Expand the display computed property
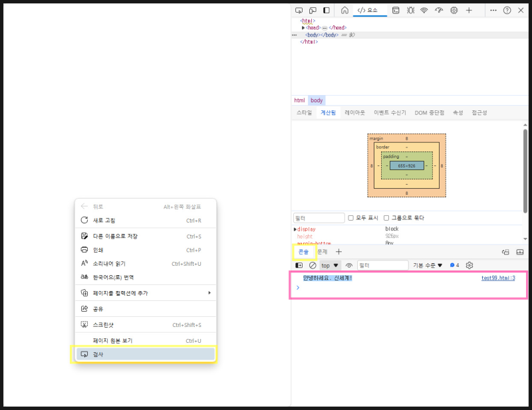This screenshot has height=410, width=532. click(x=295, y=229)
